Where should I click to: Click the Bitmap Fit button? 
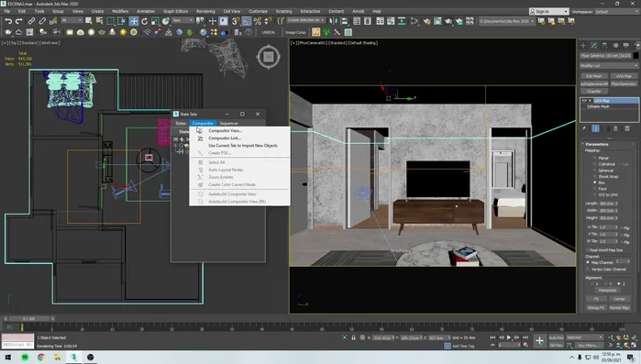coord(596,308)
